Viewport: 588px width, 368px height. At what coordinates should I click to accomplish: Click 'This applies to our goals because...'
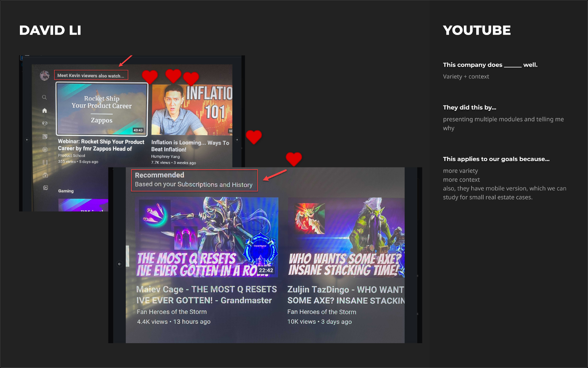[496, 159]
